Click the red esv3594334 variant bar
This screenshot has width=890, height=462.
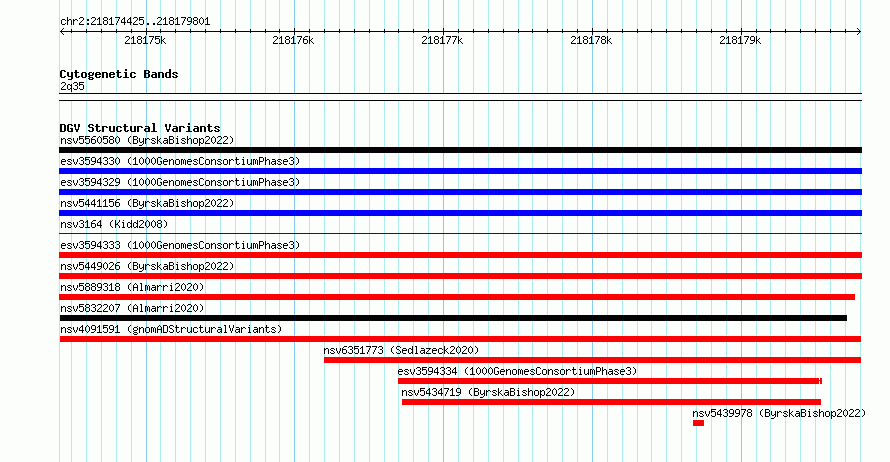[x=610, y=381]
